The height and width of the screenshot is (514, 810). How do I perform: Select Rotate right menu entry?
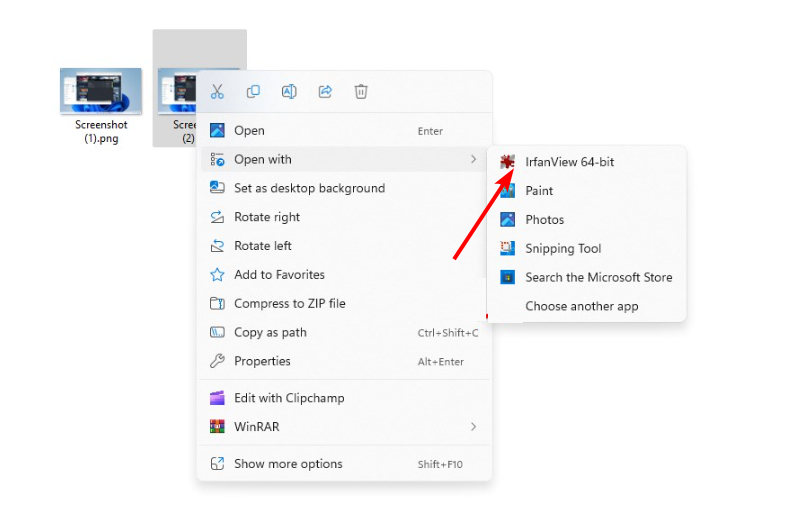(x=344, y=216)
